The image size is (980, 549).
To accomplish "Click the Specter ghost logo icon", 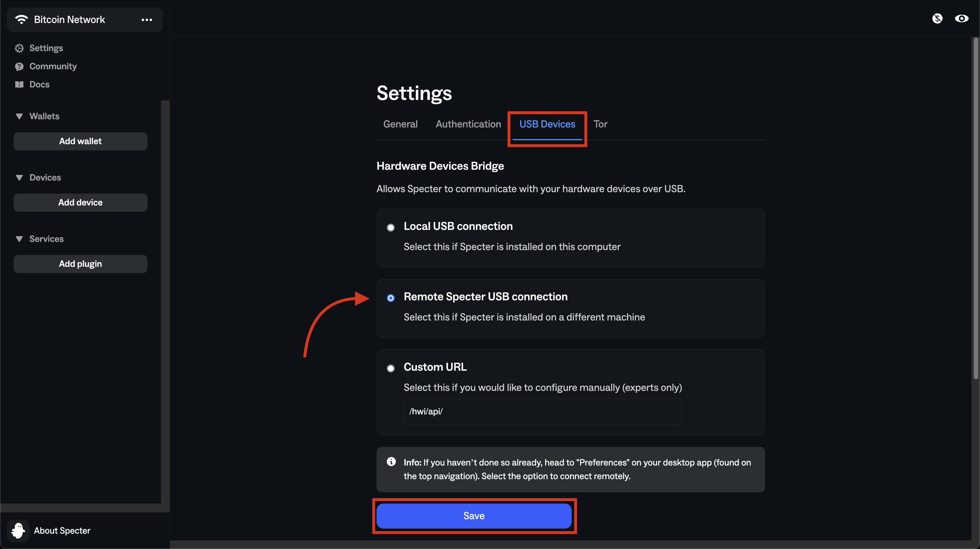I will pos(18,530).
